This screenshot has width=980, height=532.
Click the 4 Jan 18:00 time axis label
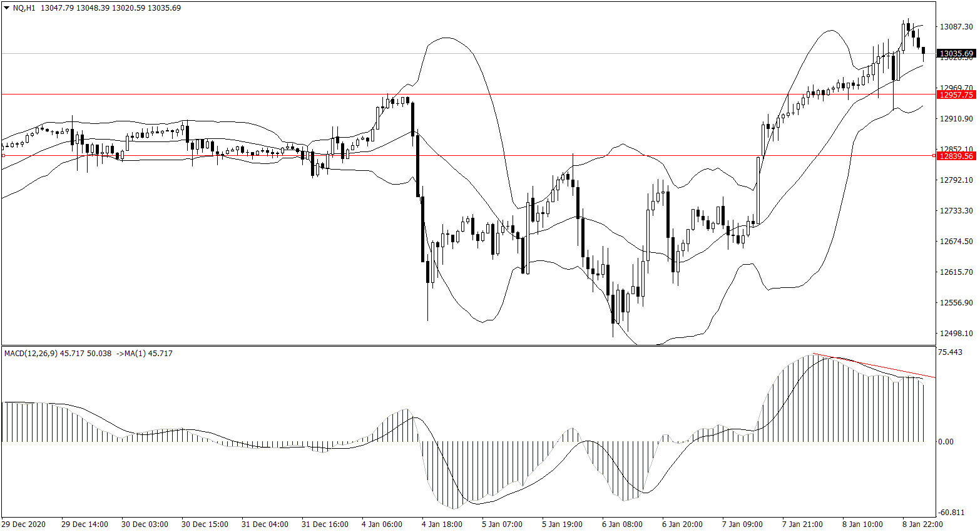pyautogui.click(x=442, y=524)
